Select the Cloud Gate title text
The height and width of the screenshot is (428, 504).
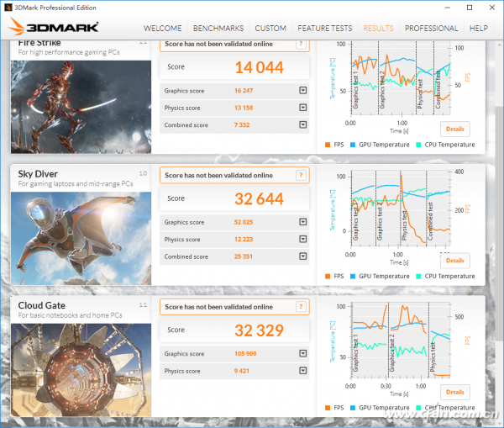[42, 305]
